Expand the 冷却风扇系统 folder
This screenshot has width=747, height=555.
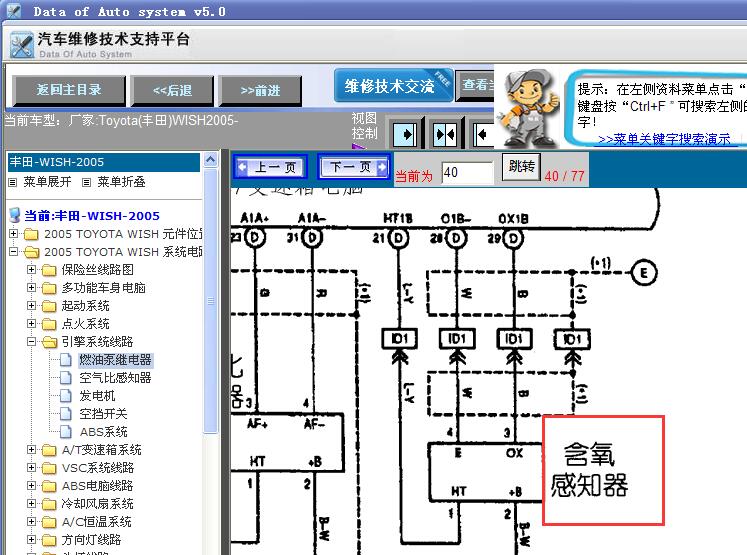coord(31,504)
